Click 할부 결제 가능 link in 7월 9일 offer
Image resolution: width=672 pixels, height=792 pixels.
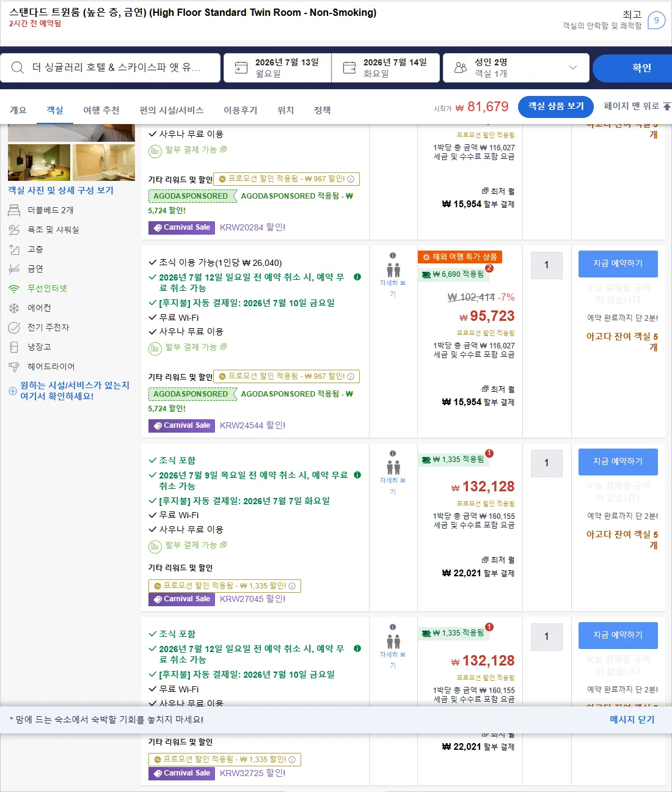(x=191, y=545)
